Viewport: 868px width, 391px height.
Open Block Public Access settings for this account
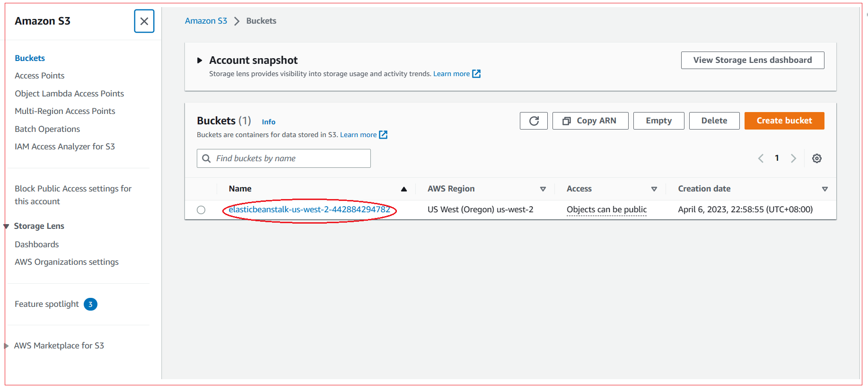pyautogui.click(x=73, y=195)
